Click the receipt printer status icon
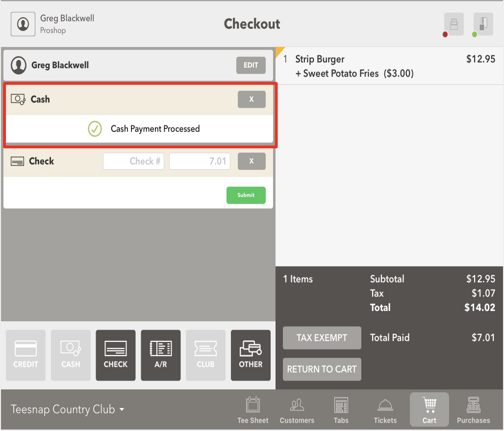 tap(453, 24)
